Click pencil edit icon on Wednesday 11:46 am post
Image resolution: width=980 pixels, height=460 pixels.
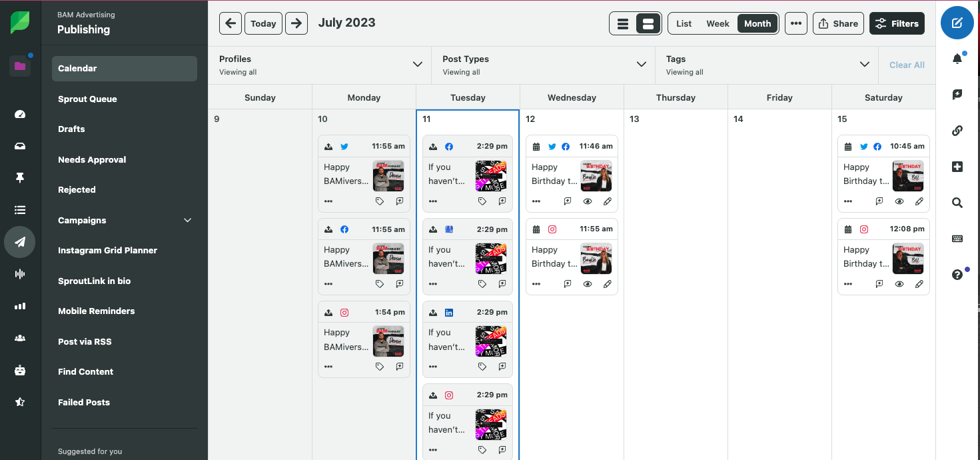pos(607,201)
